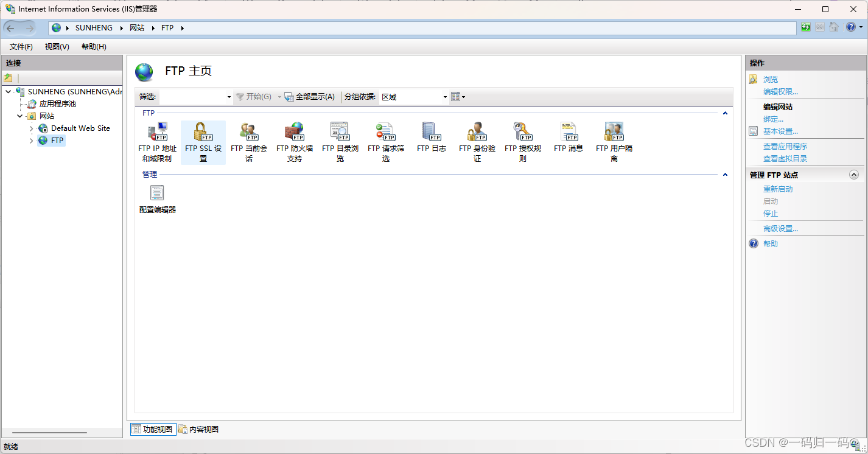Screen dimensions: 868x454
Task: Click the create connection icon in Connections pane
Action: pos(8,78)
